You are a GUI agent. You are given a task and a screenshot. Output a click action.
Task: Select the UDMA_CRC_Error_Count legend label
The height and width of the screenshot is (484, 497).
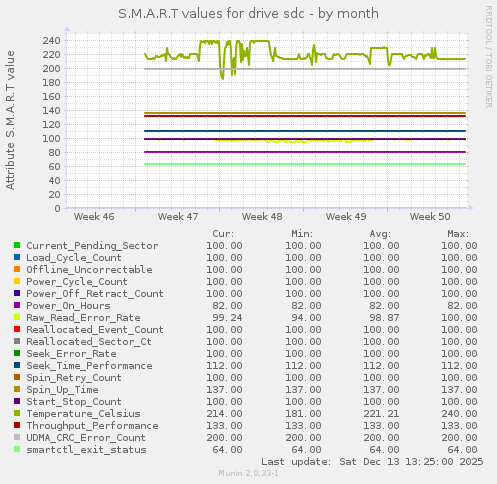pos(86,438)
